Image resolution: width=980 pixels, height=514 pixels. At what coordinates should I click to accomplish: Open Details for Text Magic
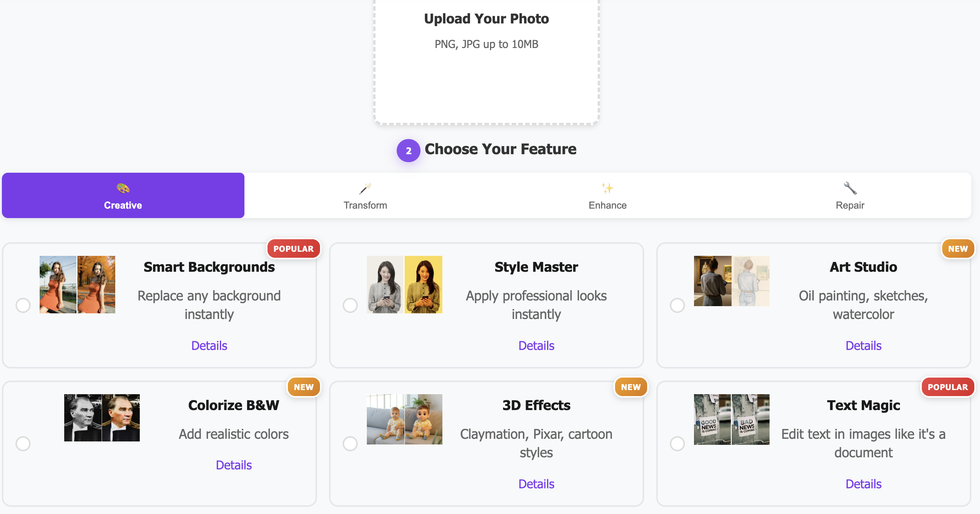pyautogui.click(x=863, y=483)
